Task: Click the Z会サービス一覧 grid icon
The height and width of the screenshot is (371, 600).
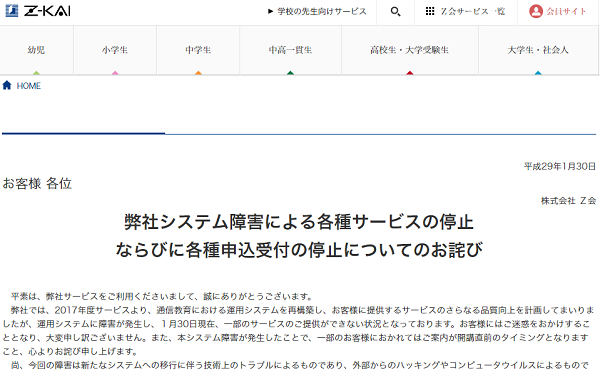Action: tap(430, 11)
